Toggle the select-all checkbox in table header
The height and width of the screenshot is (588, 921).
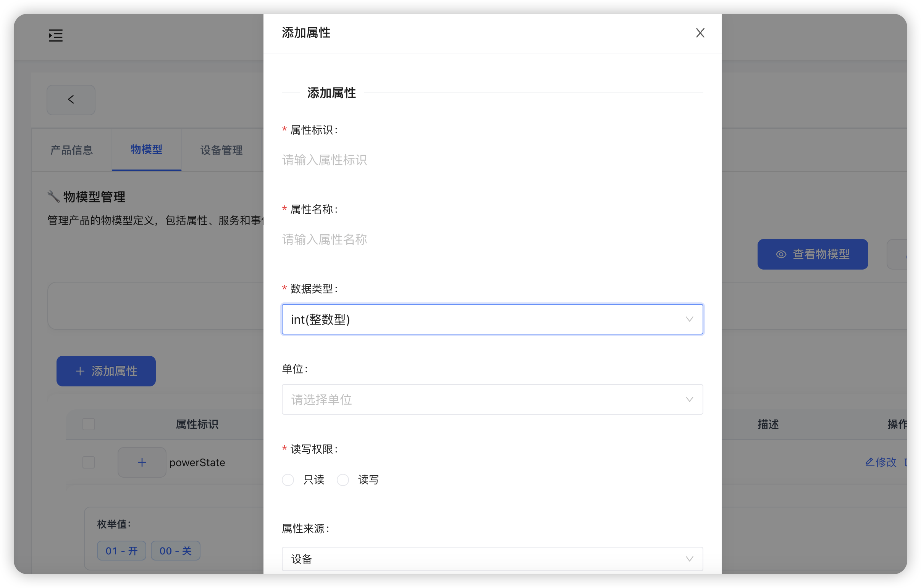[88, 424]
